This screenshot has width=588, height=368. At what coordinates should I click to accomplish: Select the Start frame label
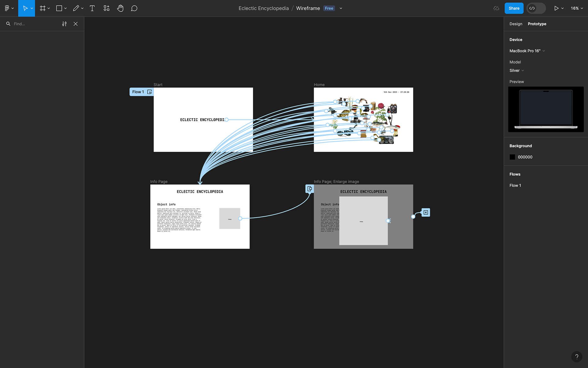click(158, 85)
